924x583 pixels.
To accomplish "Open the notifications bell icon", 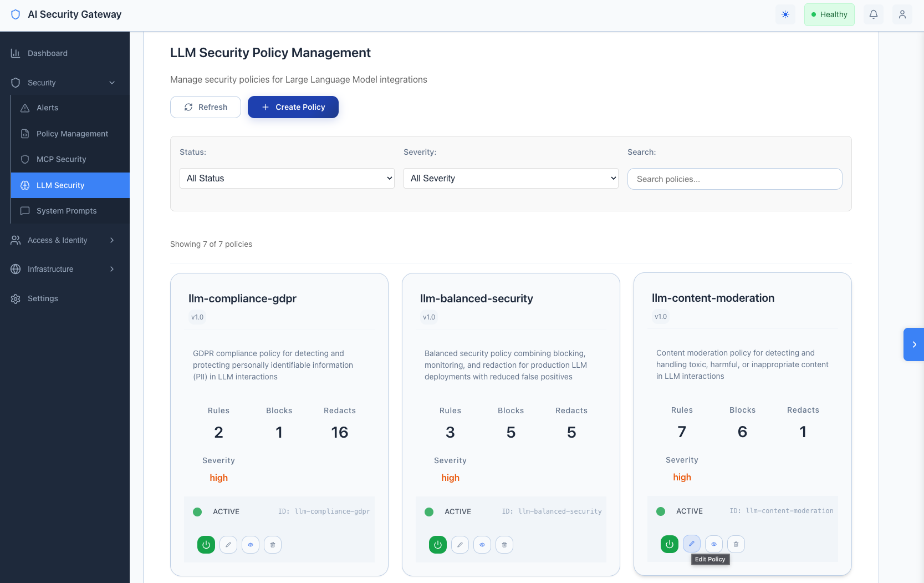I will (874, 14).
